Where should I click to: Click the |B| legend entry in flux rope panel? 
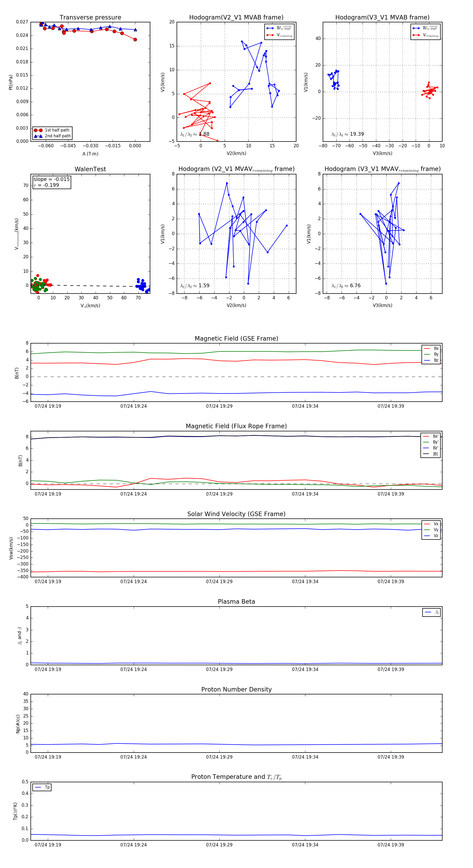(x=431, y=454)
